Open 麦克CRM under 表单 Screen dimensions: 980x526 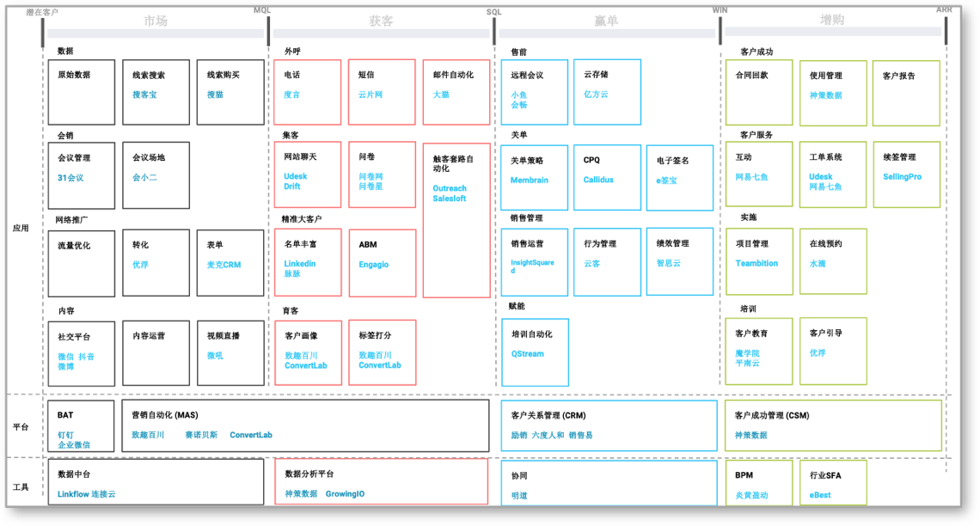click(224, 265)
